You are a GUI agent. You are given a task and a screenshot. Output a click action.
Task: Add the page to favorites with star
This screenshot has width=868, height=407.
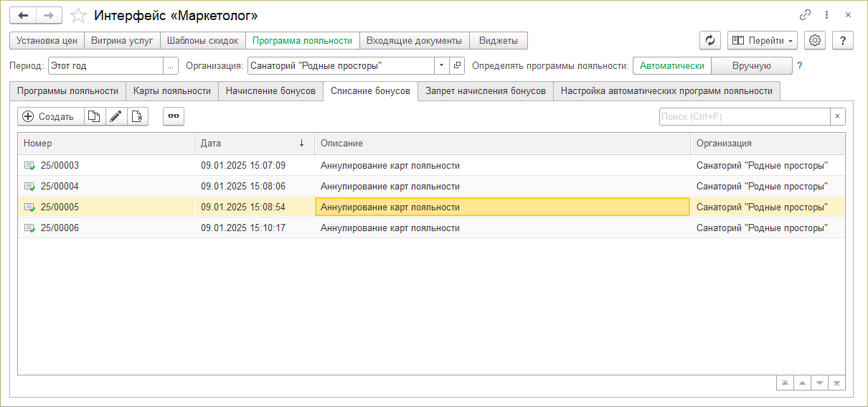pyautogui.click(x=78, y=15)
